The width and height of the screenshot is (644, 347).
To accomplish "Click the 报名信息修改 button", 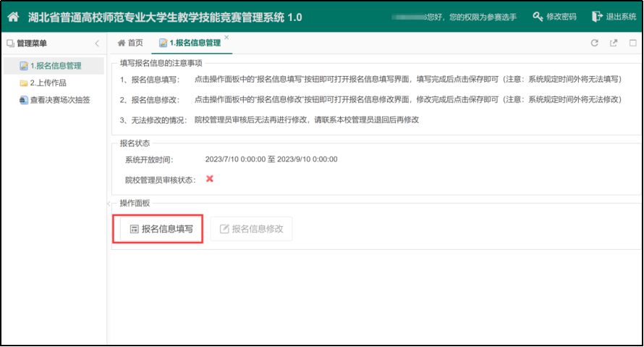I will (251, 229).
